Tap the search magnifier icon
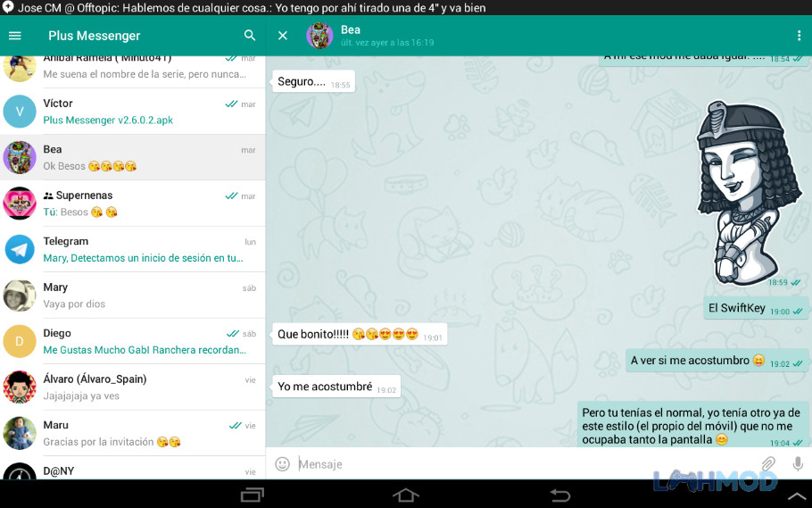Screen dimensions: 812x508 coord(250,35)
